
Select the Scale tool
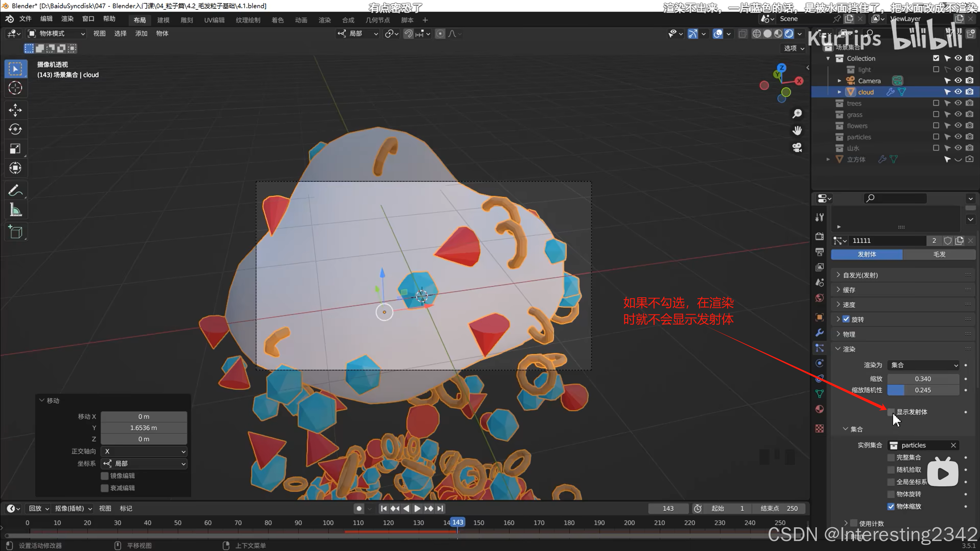(15, 148)
